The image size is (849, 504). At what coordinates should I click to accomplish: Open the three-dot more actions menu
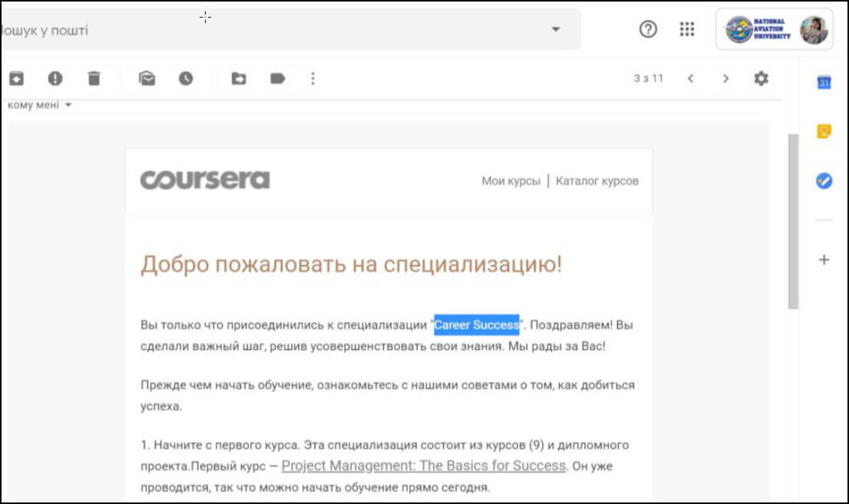click(x=312, y=78)
